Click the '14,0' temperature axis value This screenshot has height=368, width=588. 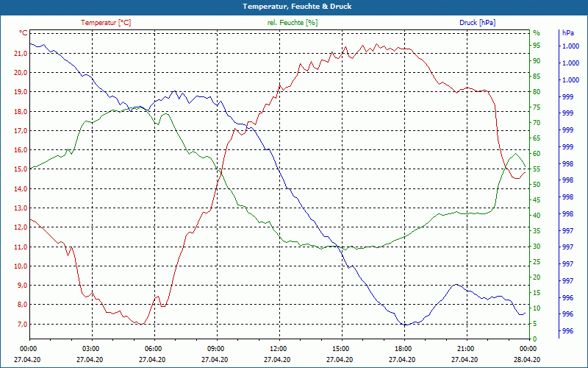coord(21,189)
